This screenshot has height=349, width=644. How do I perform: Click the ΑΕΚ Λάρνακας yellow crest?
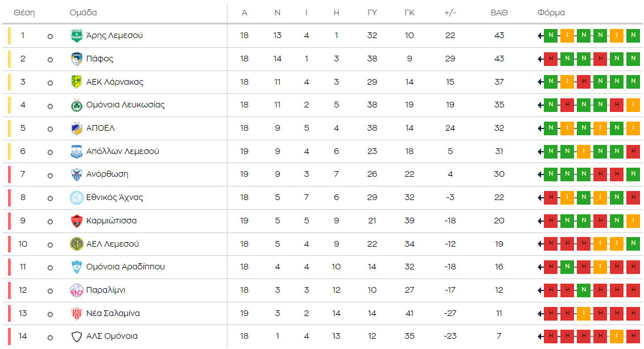click(76, 82)
